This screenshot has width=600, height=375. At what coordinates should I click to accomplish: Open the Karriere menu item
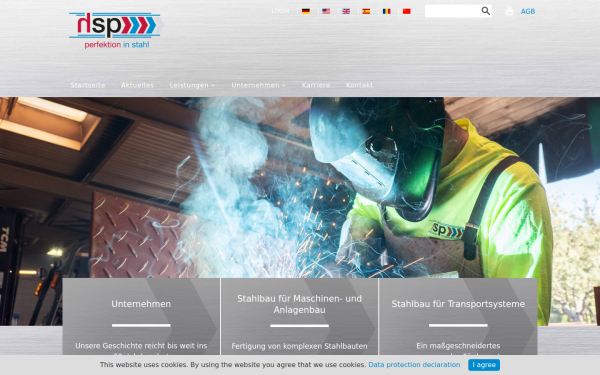click(316, 85)
